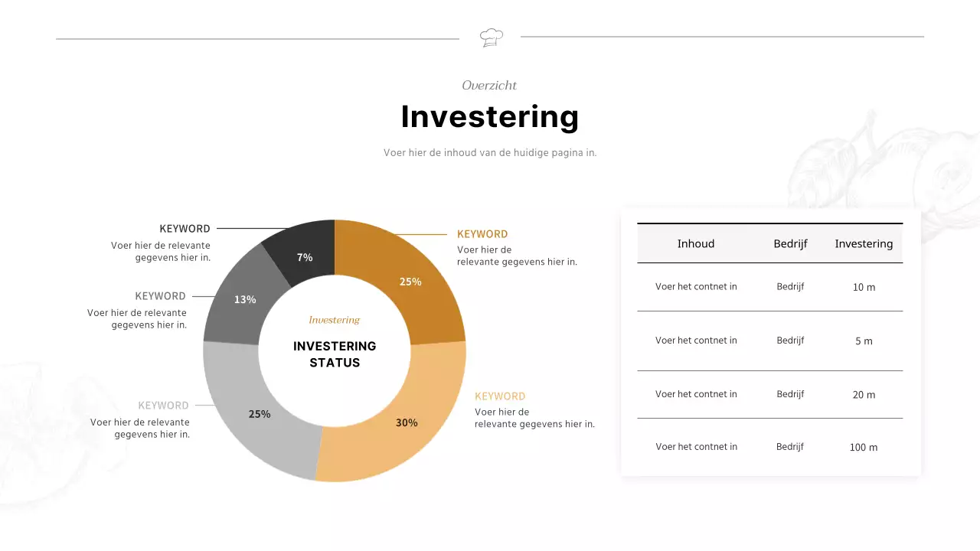Click the light orange 'KEYWORD' label
Screen dimensions: 980x551
[500, 396]
